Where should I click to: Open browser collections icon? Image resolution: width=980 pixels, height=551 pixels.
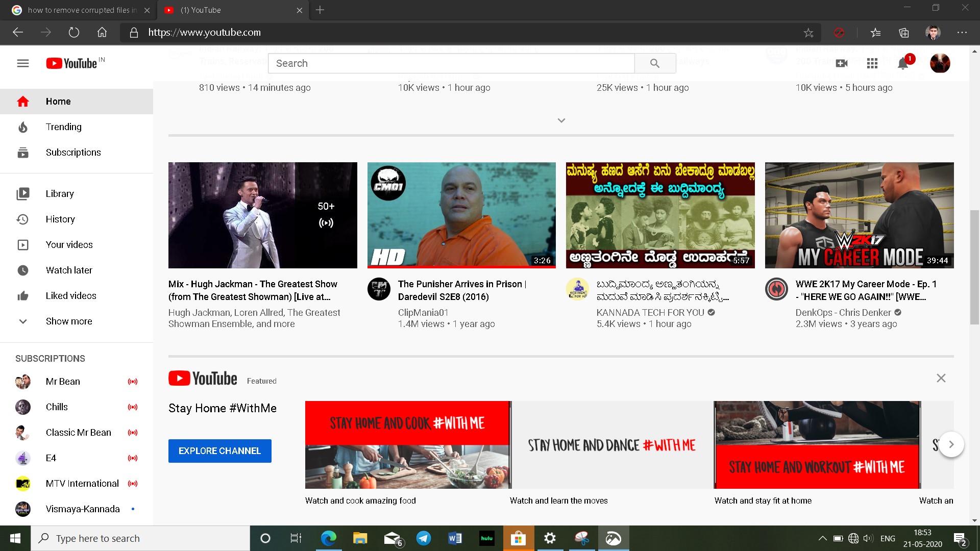pos(904,33)
